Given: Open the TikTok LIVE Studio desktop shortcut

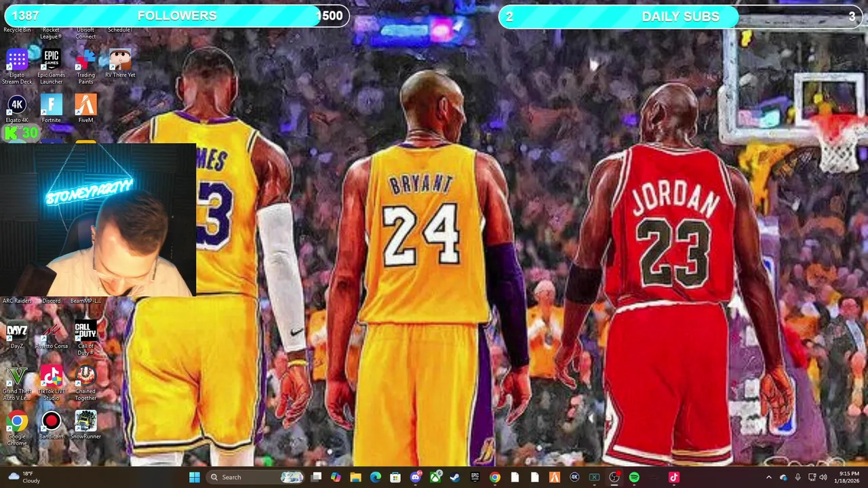Looking at the screenshot, I should [52, 384].
